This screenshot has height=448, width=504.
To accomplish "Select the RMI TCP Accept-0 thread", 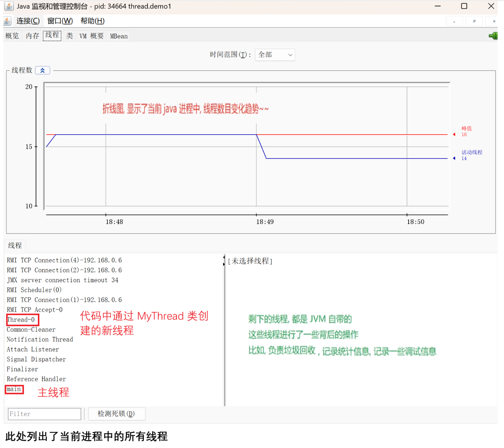I will [34, 310].
